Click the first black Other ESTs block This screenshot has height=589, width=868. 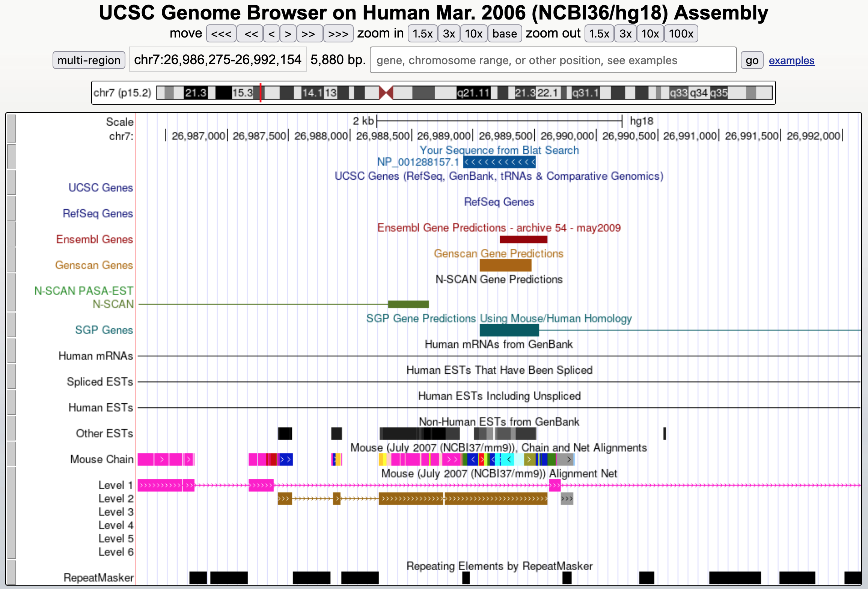tap(285, 434)
